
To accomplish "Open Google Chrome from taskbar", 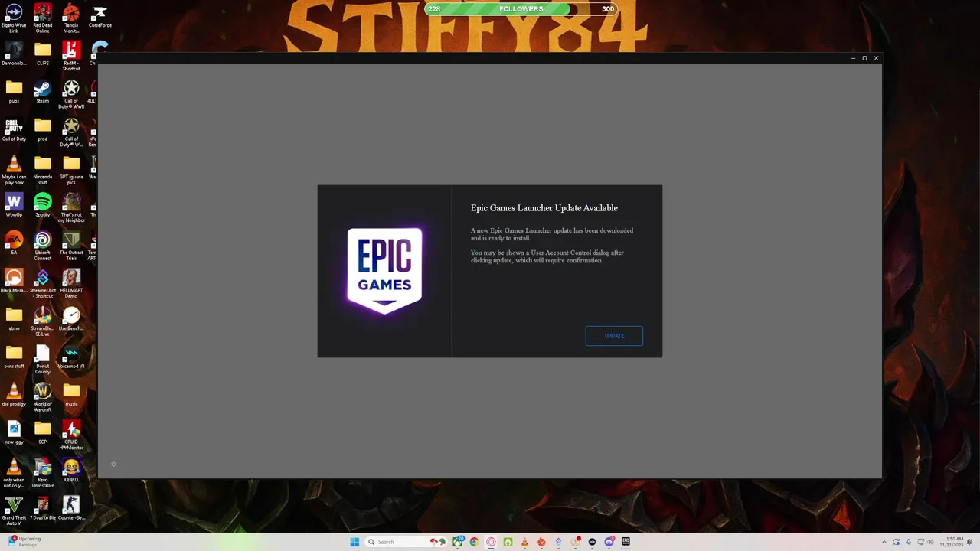I will click(474, 542).
